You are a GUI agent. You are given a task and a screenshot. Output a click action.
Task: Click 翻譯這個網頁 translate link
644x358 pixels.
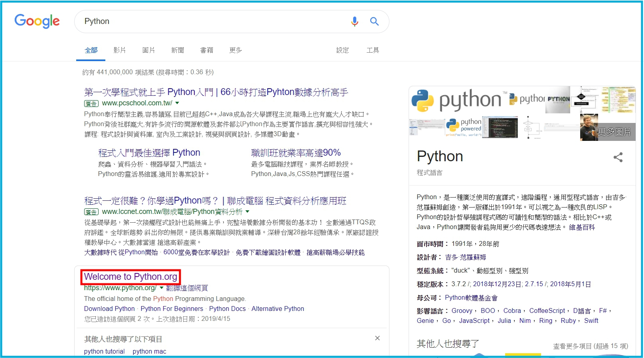point(187,288)
